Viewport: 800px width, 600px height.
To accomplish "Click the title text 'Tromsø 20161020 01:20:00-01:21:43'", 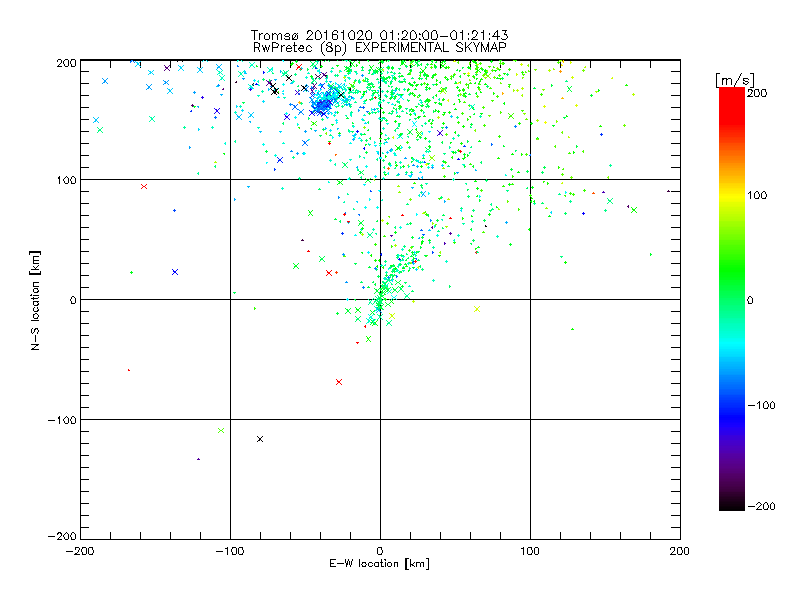I will tap(379, 35).
